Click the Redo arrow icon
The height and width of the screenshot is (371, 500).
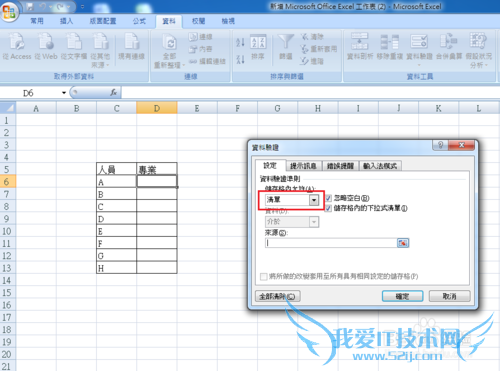61,6
